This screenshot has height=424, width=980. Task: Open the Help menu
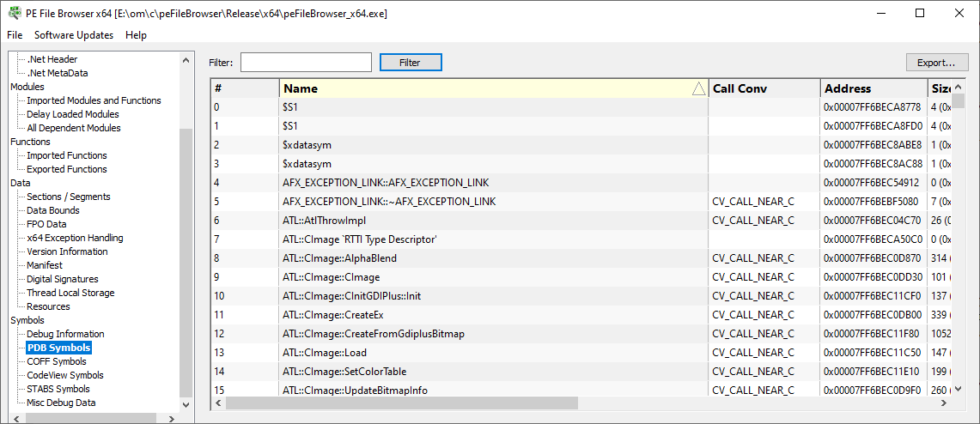[136, 35]
